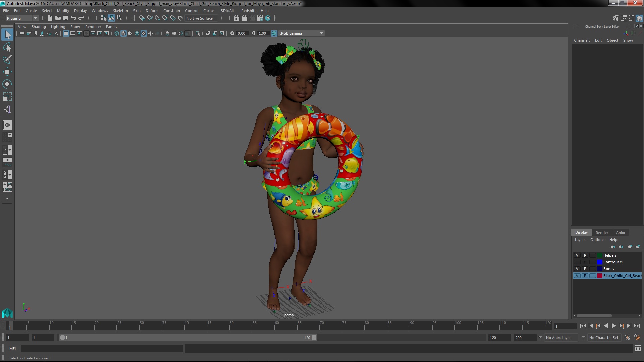Screen dimensions: 644x362
Task: Click the Anim tab in panel
Action: tap(620, 232)
